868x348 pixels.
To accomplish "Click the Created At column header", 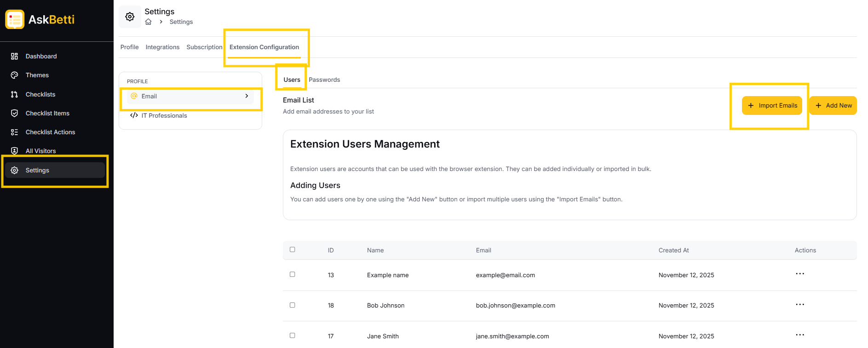I will (673, 250).
